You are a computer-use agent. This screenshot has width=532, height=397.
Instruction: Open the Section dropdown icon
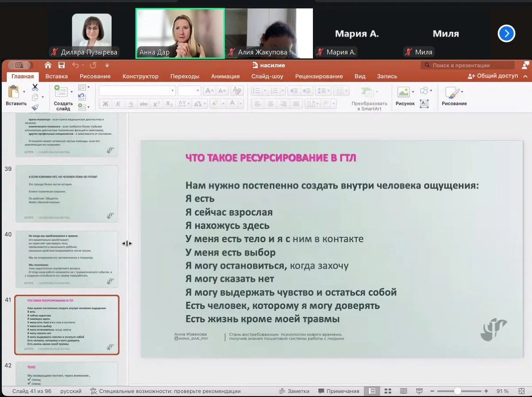point(84,107)
